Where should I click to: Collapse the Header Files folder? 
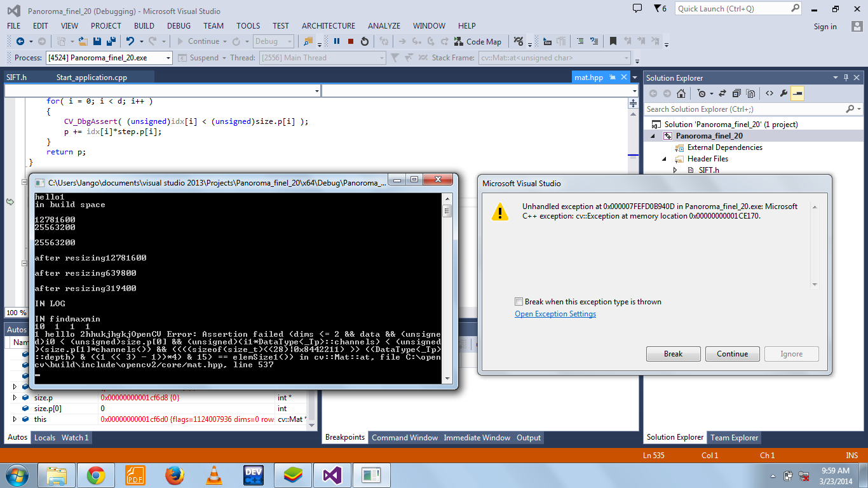tap(665, 159)
